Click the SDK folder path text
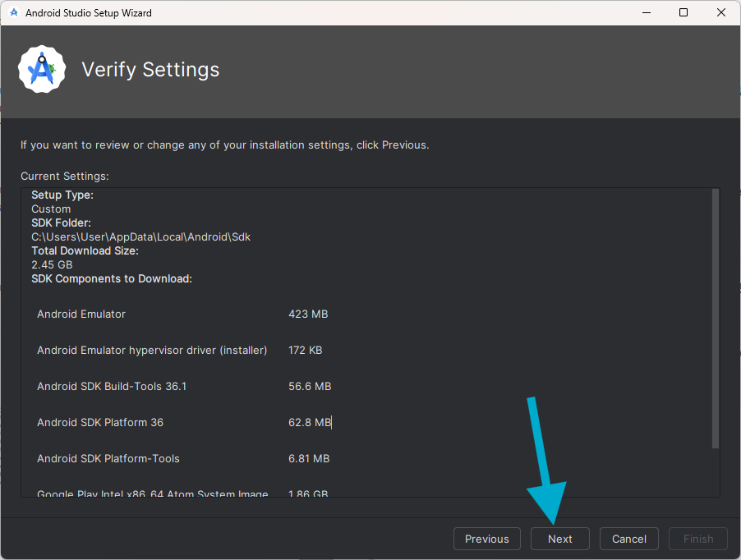Viewport: 741px width, 560px height. pos(140,236)
